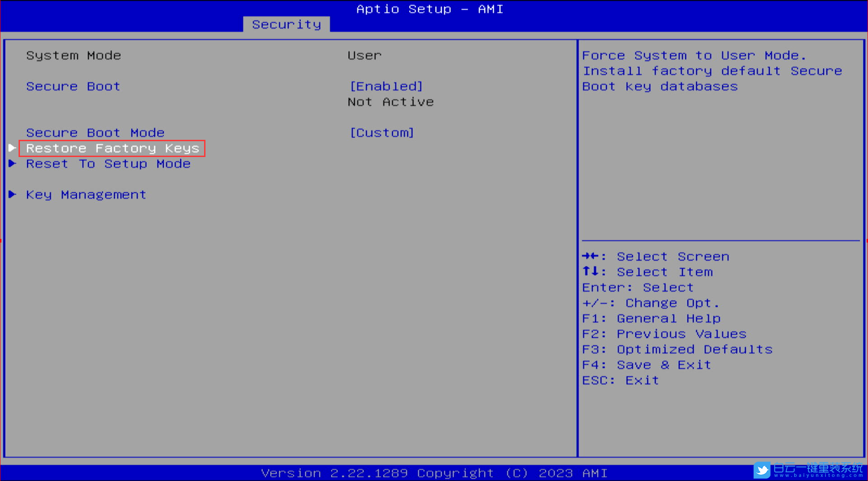Click the F1: General Help hint
Viewport: 868px width, 481px height.
[651, 319]
